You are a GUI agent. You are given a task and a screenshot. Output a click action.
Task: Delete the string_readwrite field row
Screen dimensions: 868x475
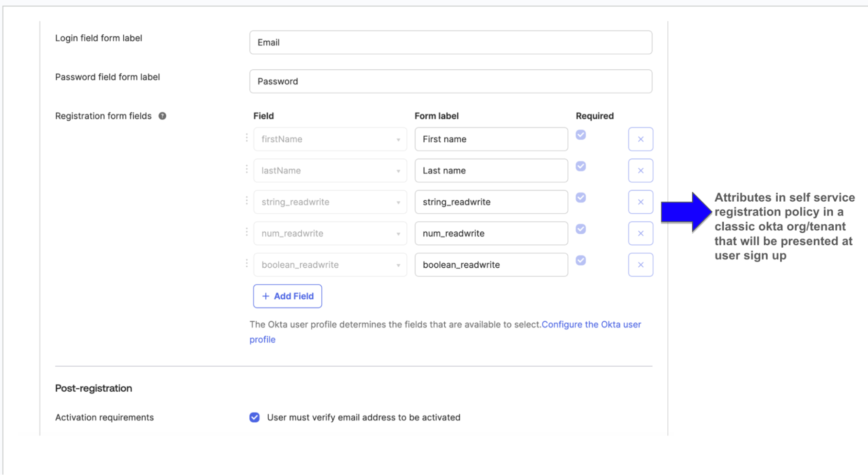[640, 202]
